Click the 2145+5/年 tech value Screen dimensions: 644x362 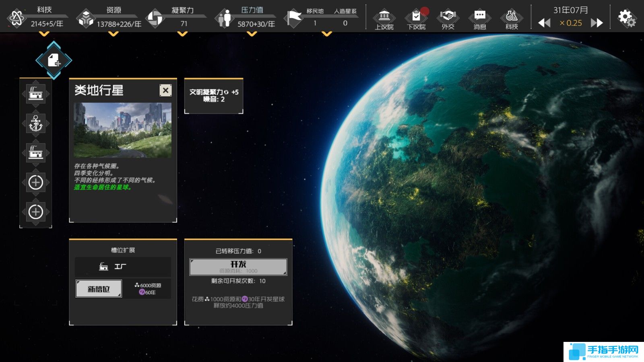[47, 24]
